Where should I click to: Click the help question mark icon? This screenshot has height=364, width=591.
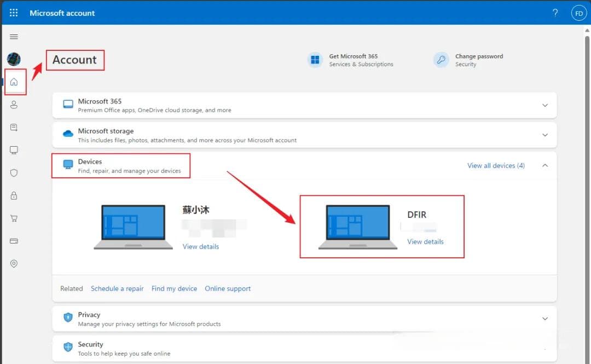555,13
